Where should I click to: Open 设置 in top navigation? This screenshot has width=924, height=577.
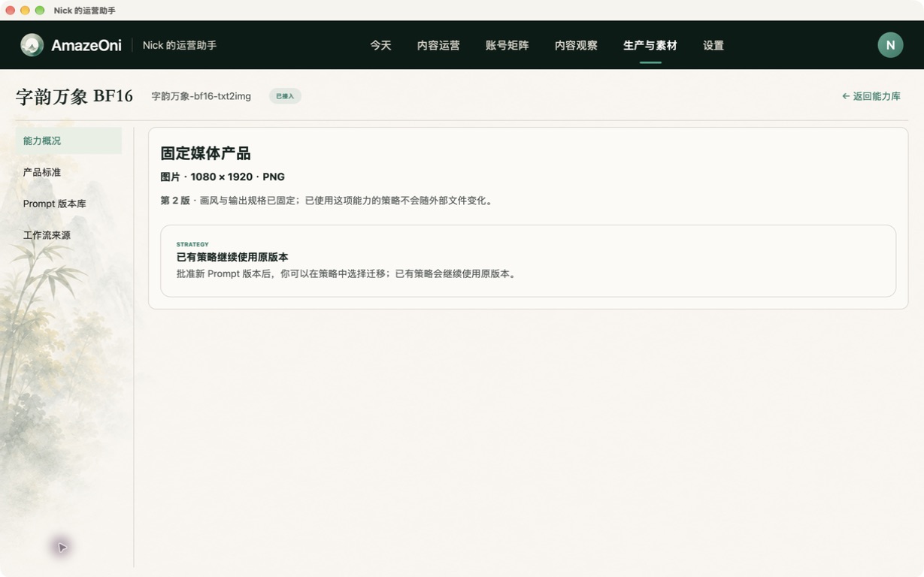pyautogui.click(x=713, y=45)
